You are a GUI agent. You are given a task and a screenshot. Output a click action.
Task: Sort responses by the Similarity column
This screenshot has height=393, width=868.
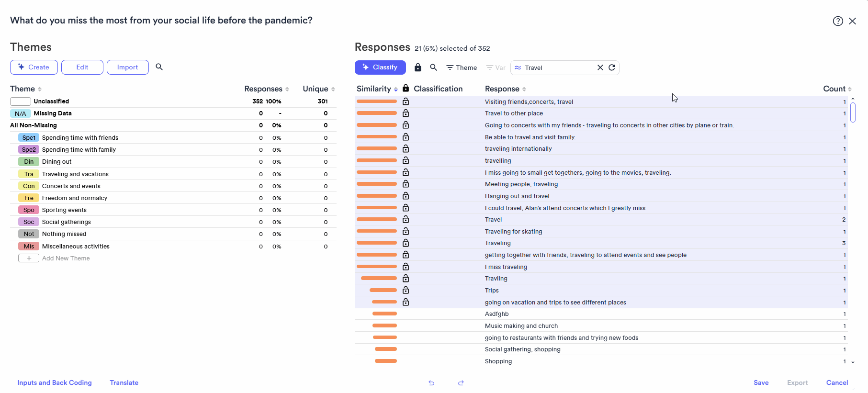[x=377, y=89]
